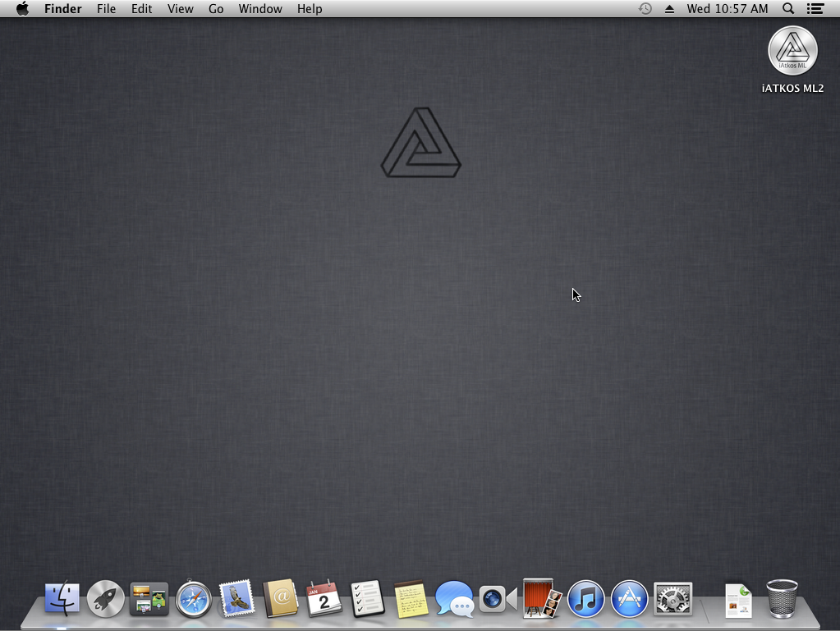Select the iATKOS ML2 desktop disk
The width and height of the screenshot is (840, 631).
(793, 59)
